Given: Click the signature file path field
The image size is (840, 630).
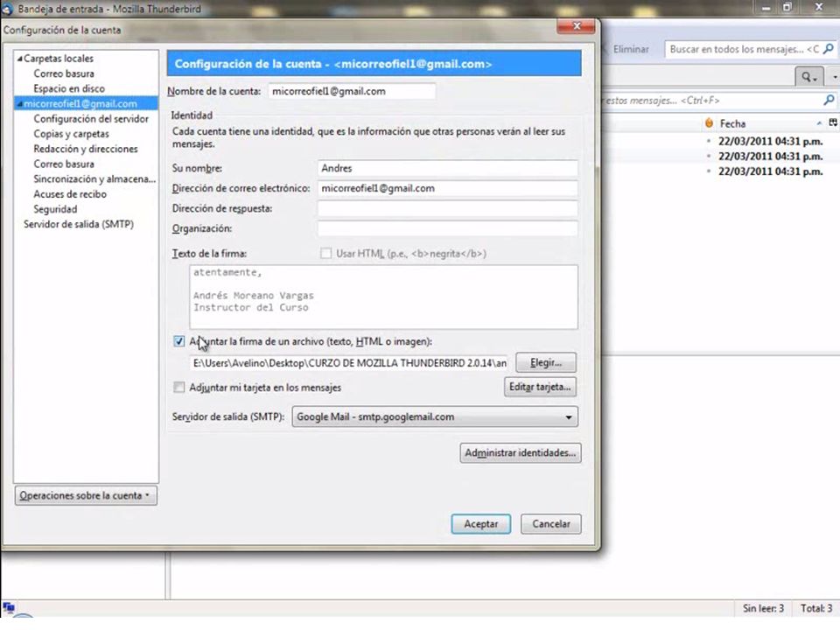Looking at the screenshot, I should [349, 363].
